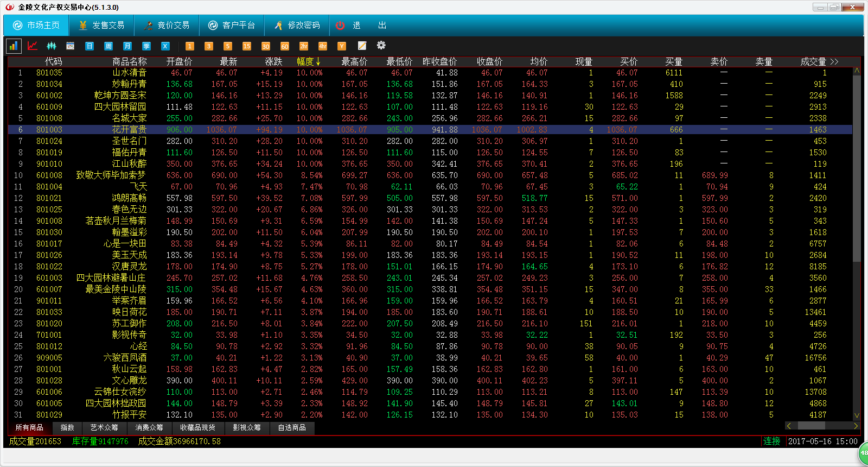Click 库存量9147976 in status bar

(100, 441)
